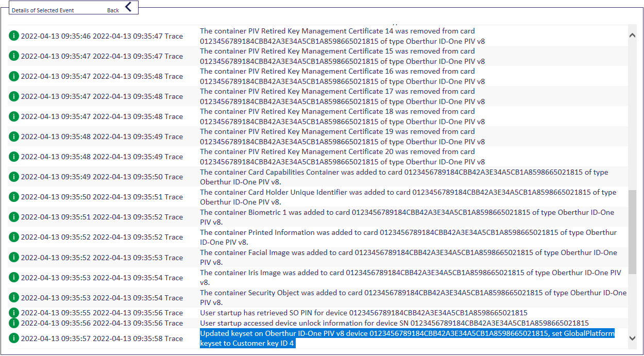Select the highlighted Updated keyset message
The height and width of the screenshot is (356, 644).
(x=407, y=338)
